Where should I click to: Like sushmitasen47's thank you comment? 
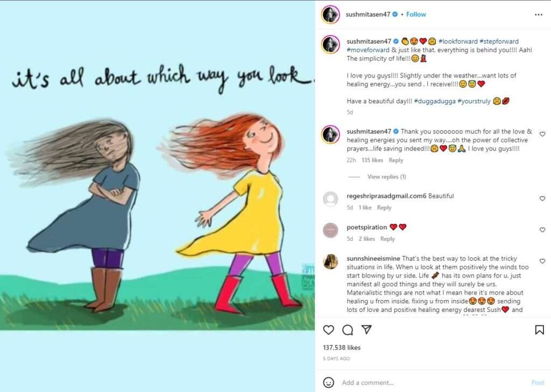[x=542, y=134]
